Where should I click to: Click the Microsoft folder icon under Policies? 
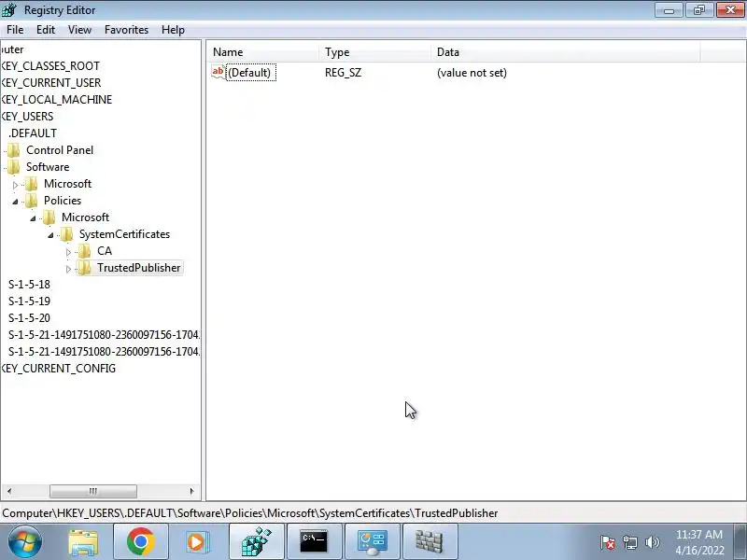tap(49, 217)
